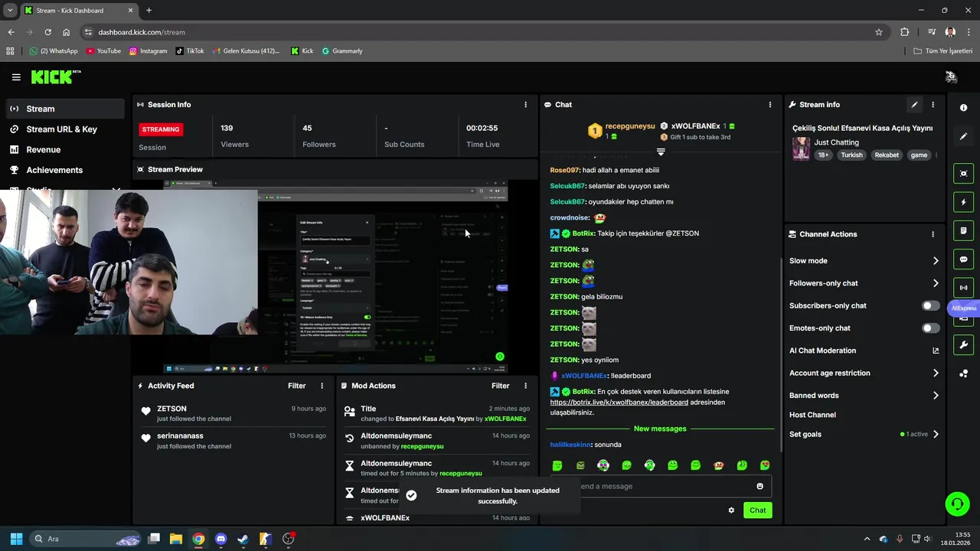Click the screen capture icon in right rail

[x=963, y=174]
